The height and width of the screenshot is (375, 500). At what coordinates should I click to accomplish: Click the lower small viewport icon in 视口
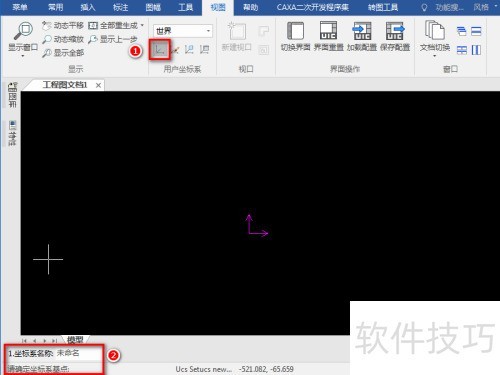[264, 50]
